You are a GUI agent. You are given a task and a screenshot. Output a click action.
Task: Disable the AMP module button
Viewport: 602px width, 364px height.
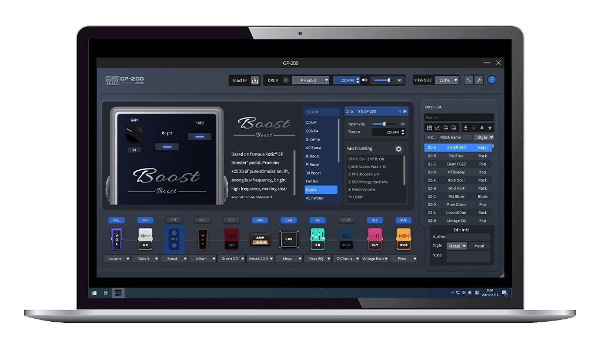pos(260,220)
